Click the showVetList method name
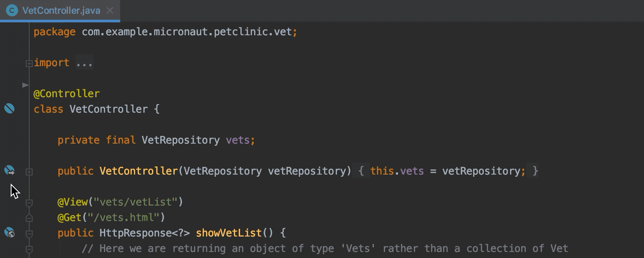644x258 pixels. pyautogui.click(x=228, y=233)
